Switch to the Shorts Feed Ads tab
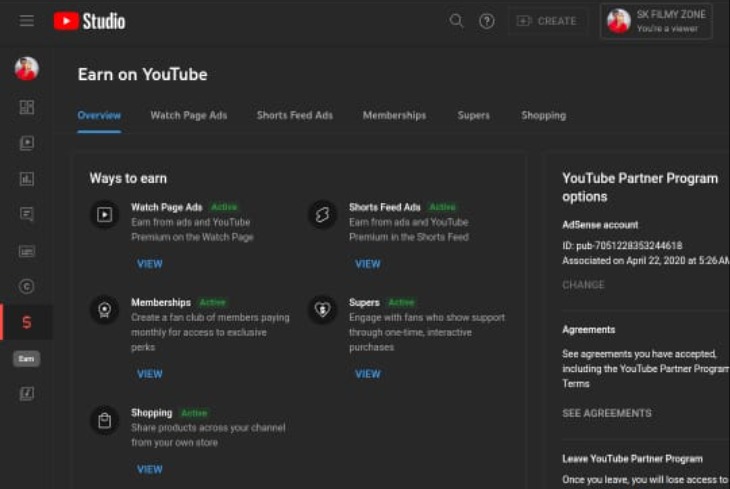 click(x=295, y=115)
